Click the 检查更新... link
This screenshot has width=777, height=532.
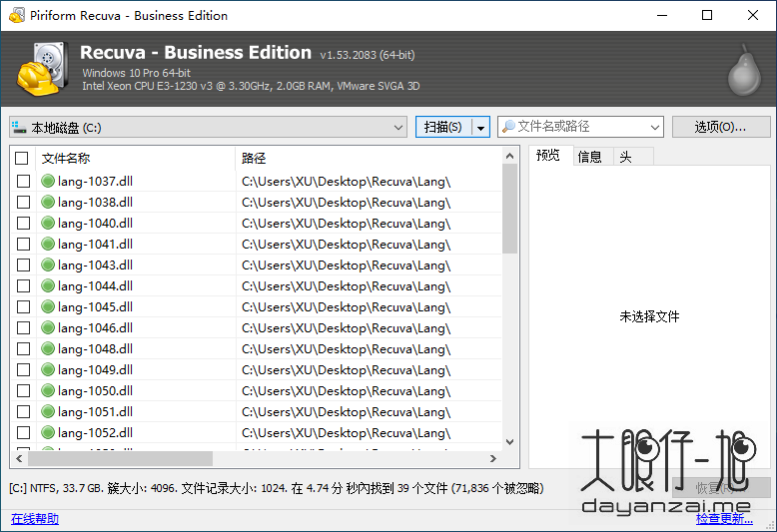(724, 519)
